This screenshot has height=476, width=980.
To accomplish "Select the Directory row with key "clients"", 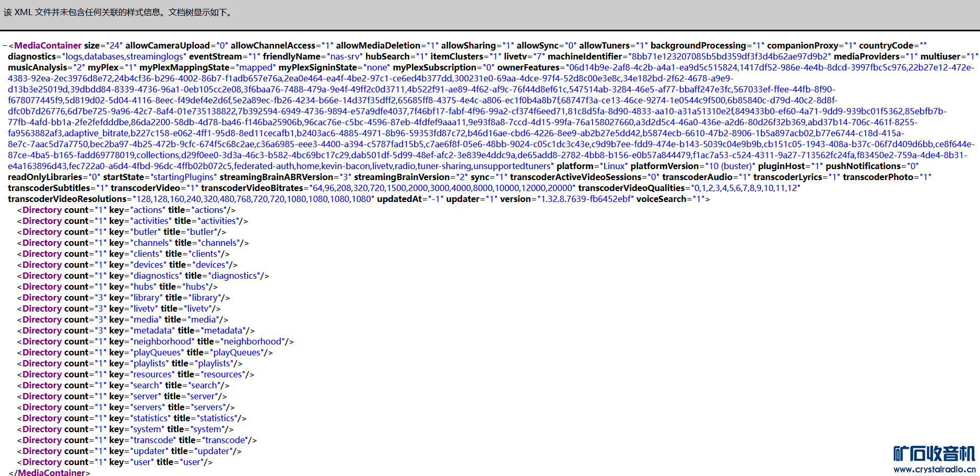I will 123,254.
